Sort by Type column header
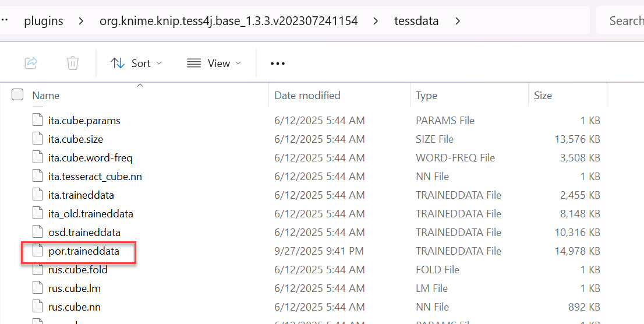The width and height of the screenshot is (644, 324). click(x=426, y=96)
